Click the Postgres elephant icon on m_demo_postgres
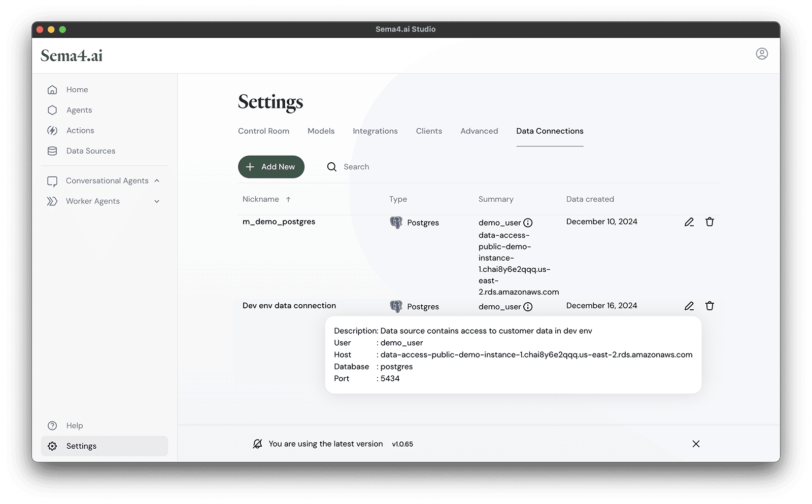Screen dimensions: 812x504 click(x=396, y=222)
